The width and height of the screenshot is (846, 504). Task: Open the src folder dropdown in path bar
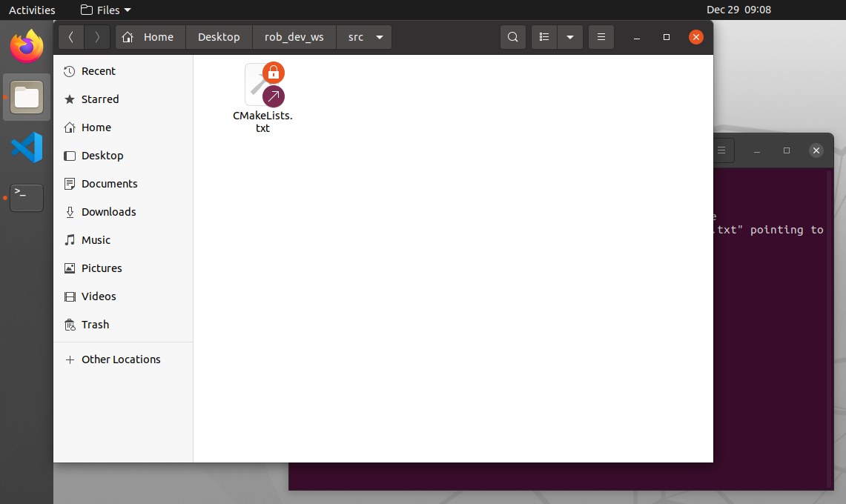[x=380, y=37]
